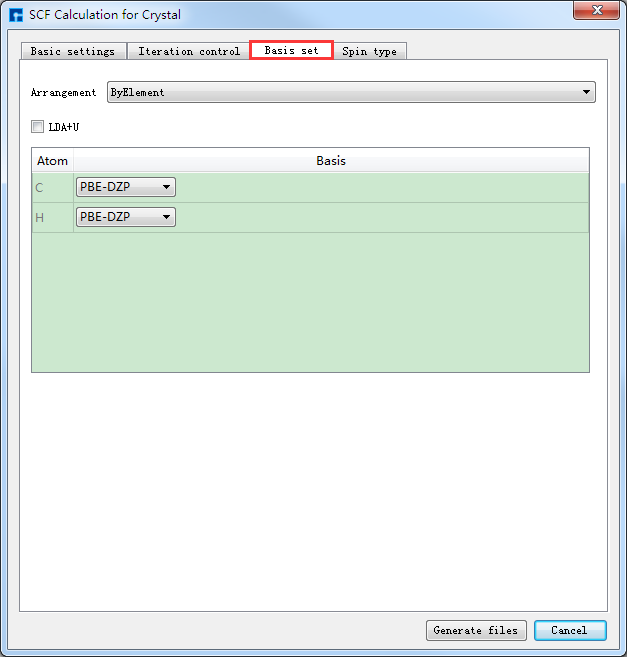This screenshot has width=627, height=657.
Task: Select the C atom row cell
Action: point(52,188)
